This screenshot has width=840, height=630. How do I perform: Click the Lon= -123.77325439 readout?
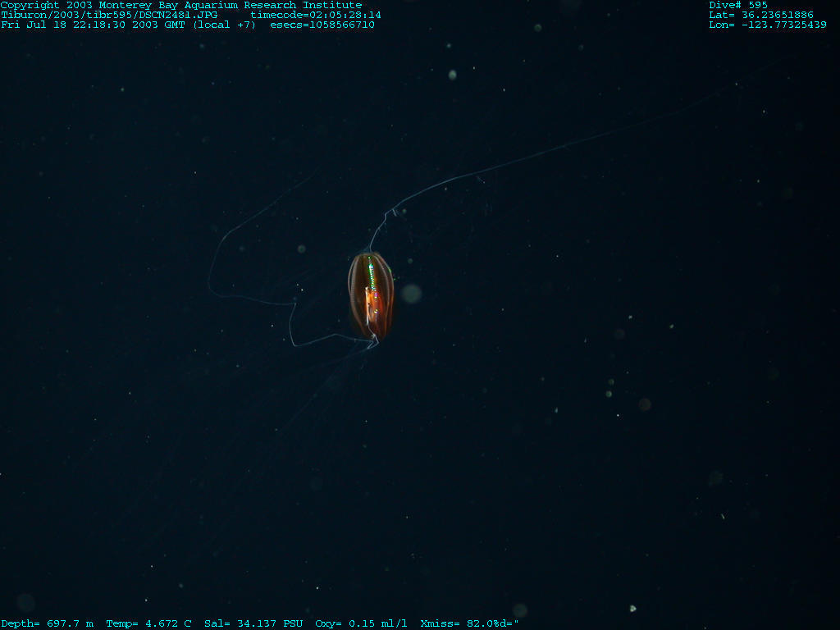point(768,25)
